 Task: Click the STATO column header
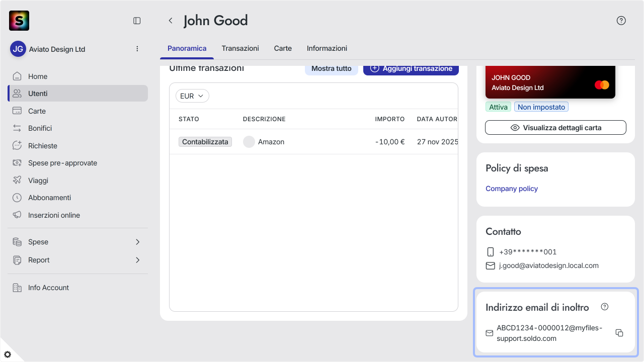[x=189, y=119]
